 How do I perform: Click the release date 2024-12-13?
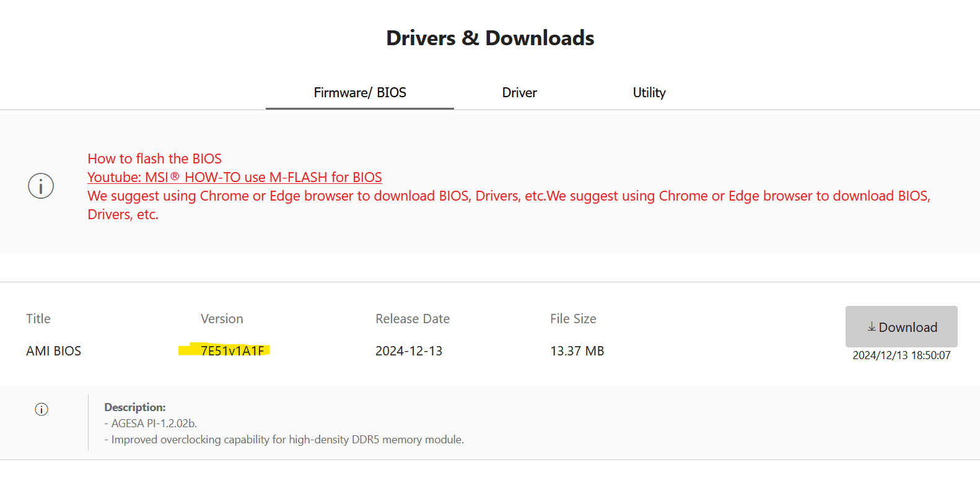409,351
